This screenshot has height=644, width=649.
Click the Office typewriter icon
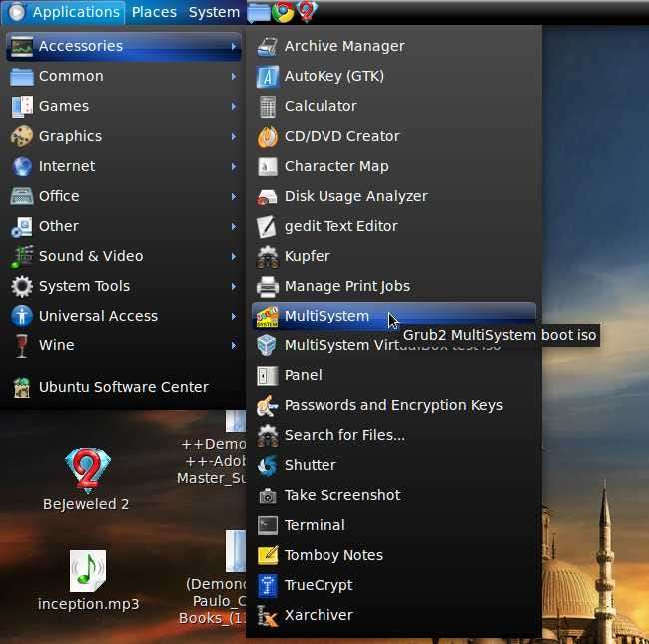click(22, 196)
